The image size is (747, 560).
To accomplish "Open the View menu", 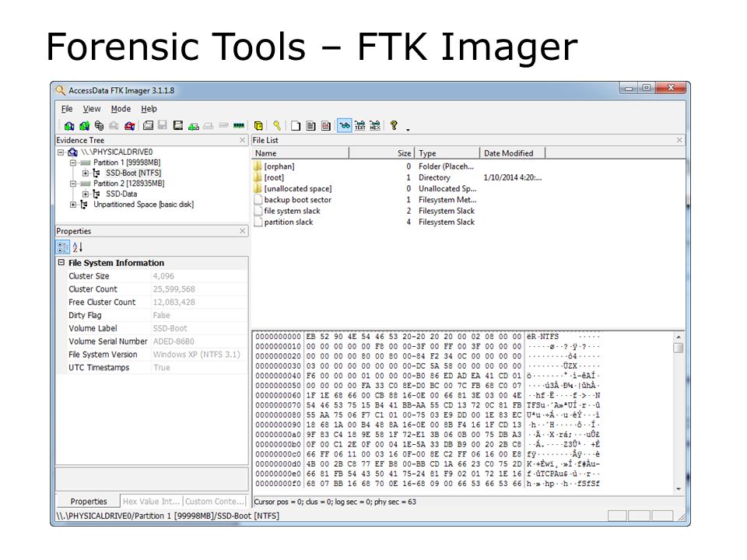I will point(92,109).
